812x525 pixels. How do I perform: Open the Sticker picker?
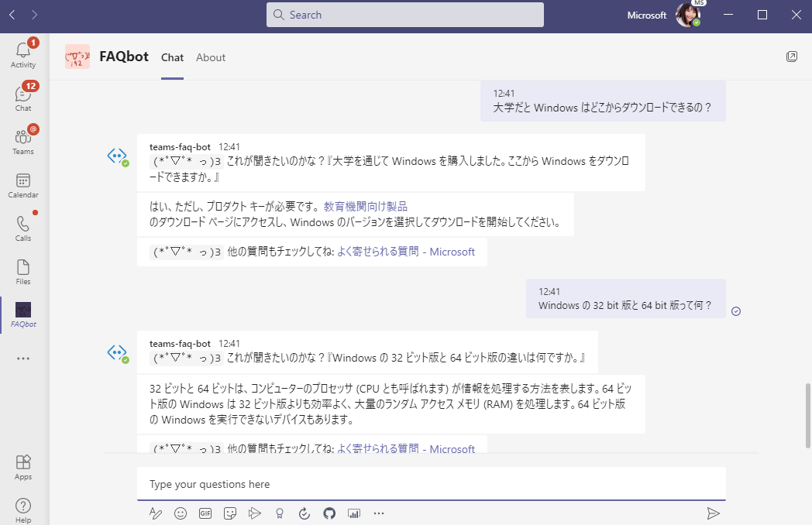click(230, 513)
